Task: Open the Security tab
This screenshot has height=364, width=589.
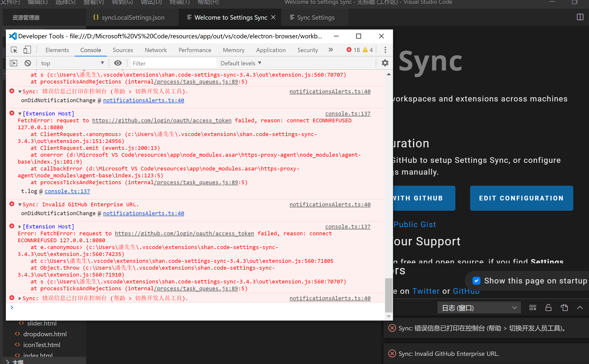Action: tap(308, 50)
